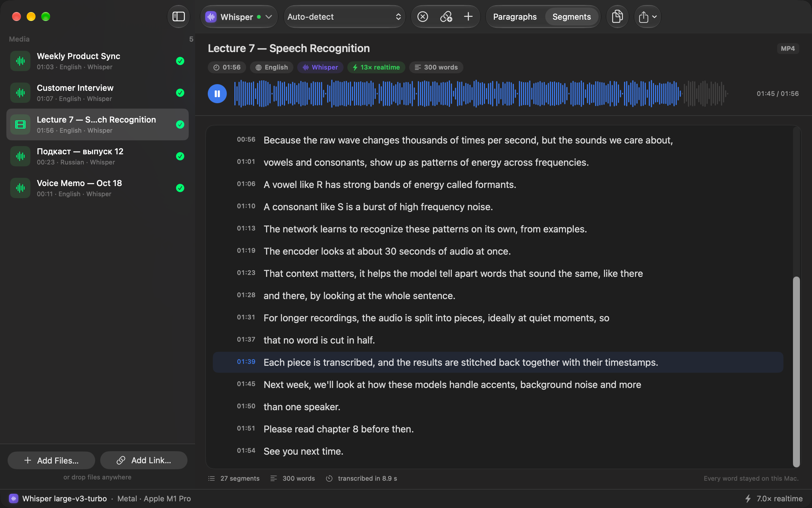
Task: Click the MP4 format label
Action: click(x=788, y=48)
